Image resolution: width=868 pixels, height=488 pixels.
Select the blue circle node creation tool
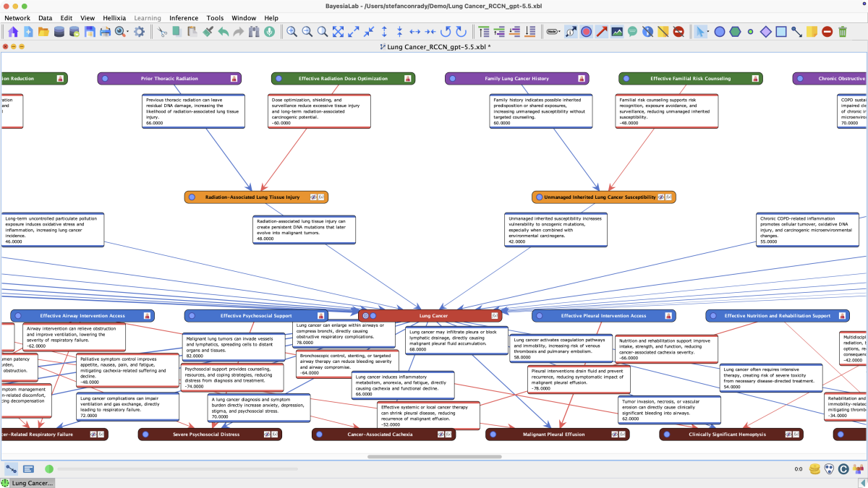720,32
